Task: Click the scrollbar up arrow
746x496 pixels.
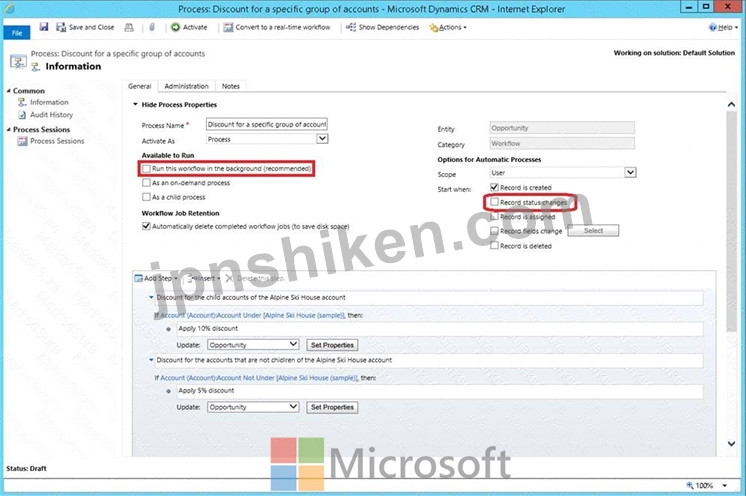Action: 731,104
